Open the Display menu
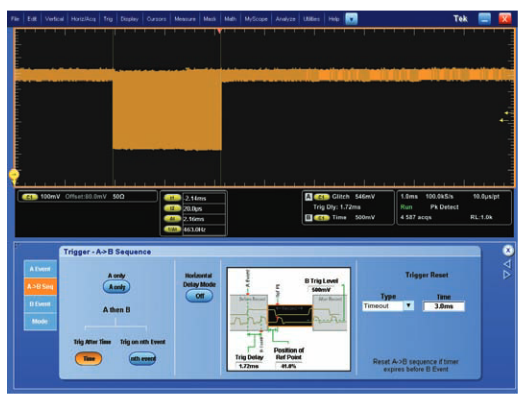 [129, 19]
